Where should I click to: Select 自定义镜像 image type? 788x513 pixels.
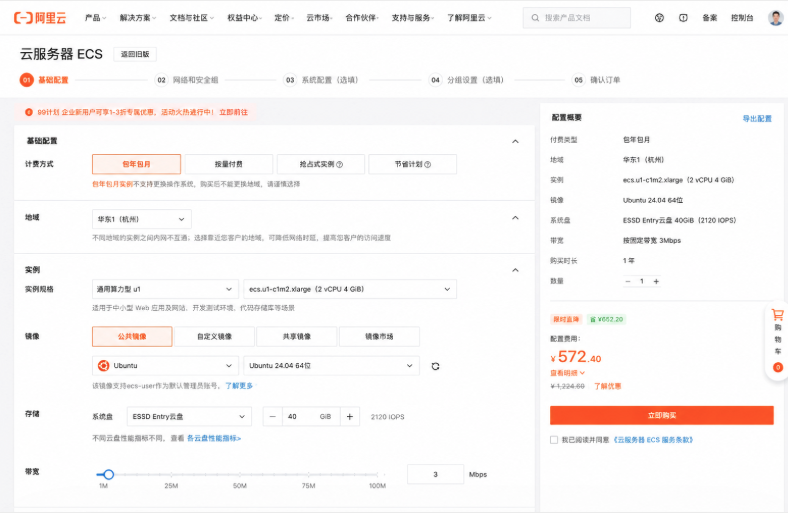[215, 337]
